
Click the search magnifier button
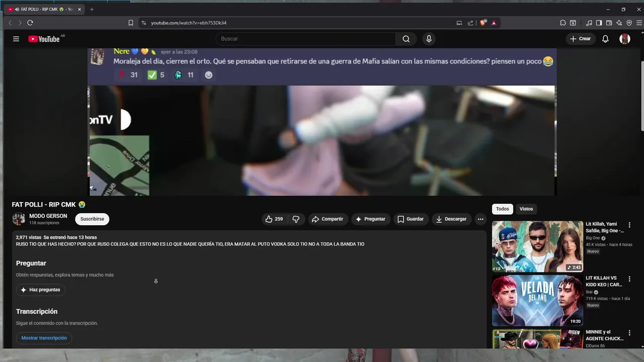(x=406, y=39)
